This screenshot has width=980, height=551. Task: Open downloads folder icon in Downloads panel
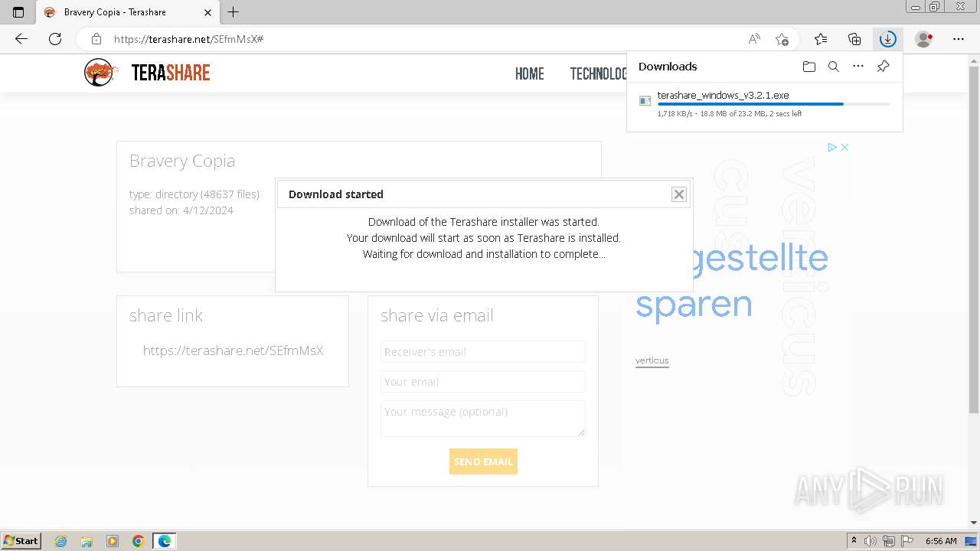[809, 67]
